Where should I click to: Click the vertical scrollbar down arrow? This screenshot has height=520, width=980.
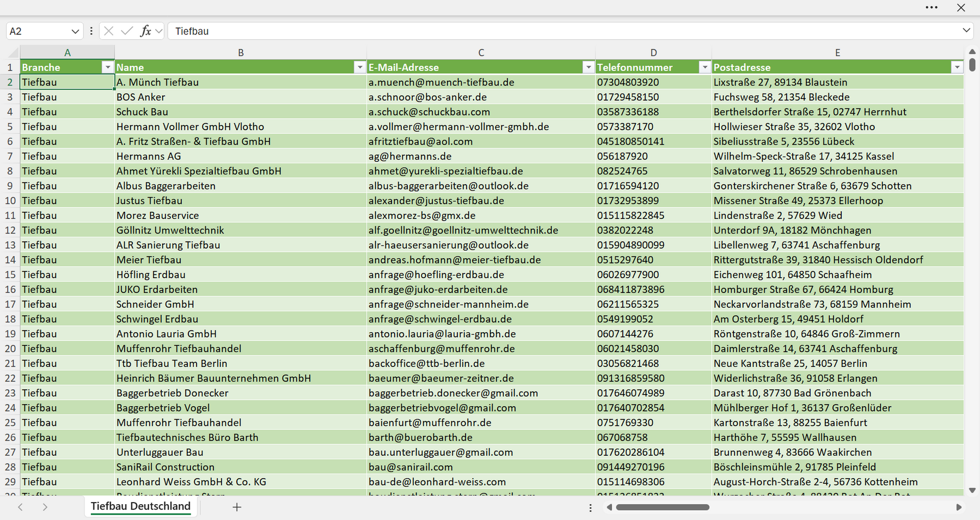pyautogui.click(x=972, y=491)
